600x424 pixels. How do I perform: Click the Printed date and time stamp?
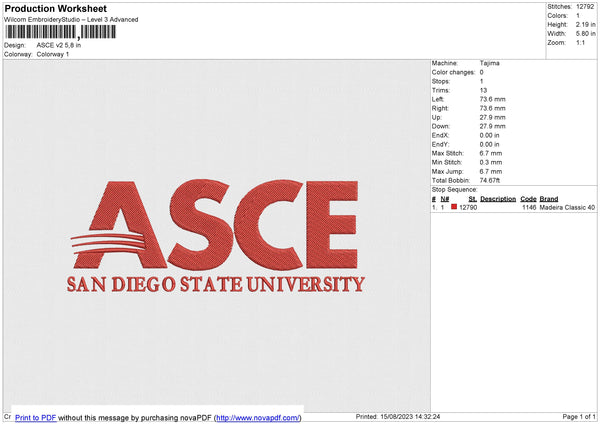point(398,416)
